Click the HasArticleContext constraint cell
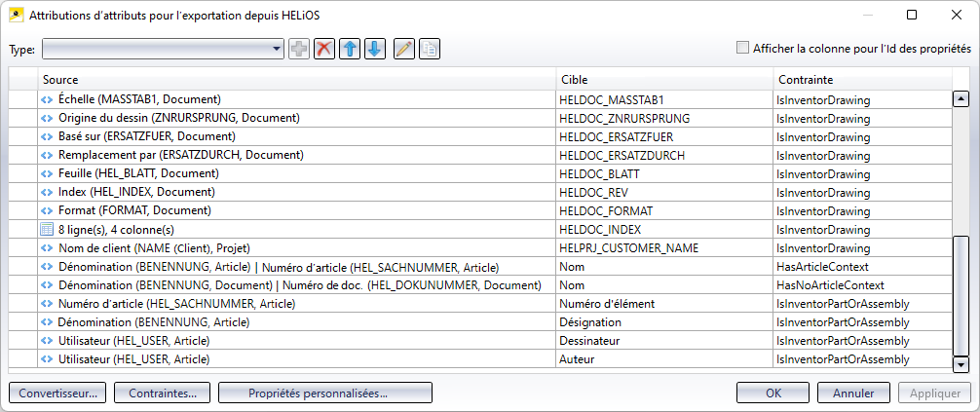Screen dimensions: 980x412 [x=862, y=266]
